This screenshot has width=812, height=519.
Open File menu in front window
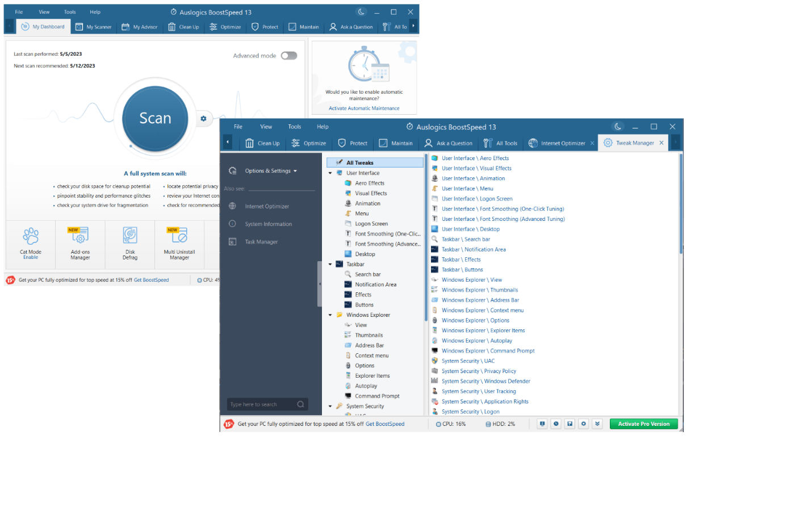click(238, 127)
